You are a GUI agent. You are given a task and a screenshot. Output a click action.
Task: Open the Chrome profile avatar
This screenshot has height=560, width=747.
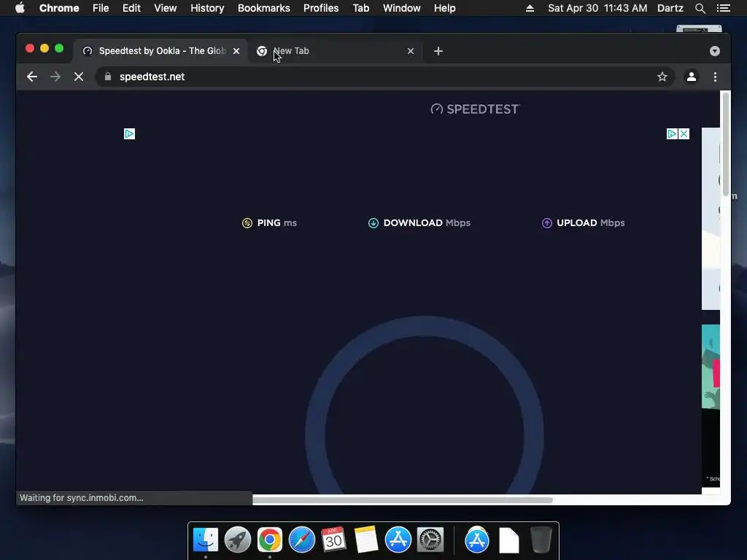point(692,77)
